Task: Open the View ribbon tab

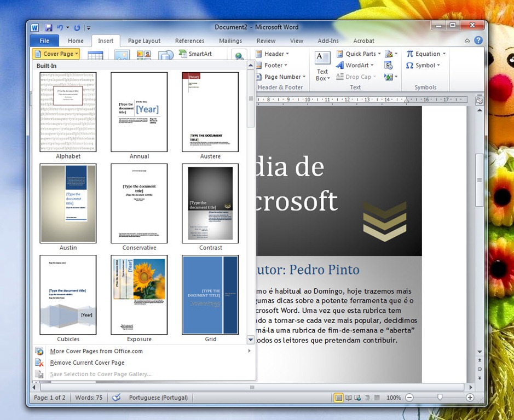Action: (x=296, y=40)
